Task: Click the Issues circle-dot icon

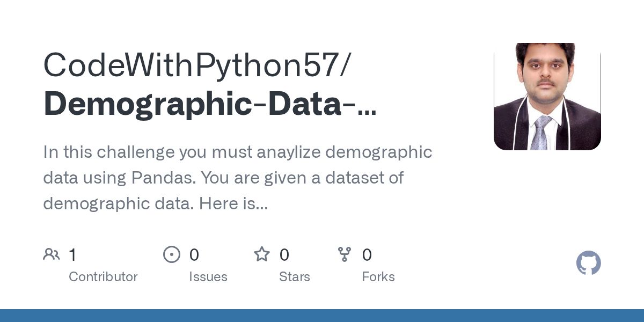Action: click(x=171, y=254)
